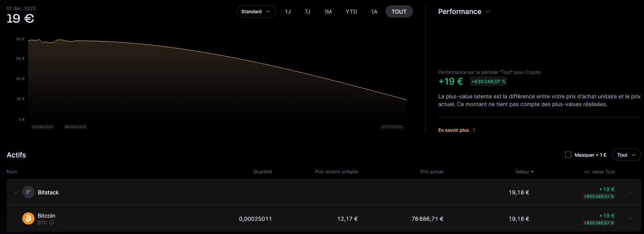This screenshot has width=644, height=234.
Task: Choose the 7J time range
Action: click(307, 12)
